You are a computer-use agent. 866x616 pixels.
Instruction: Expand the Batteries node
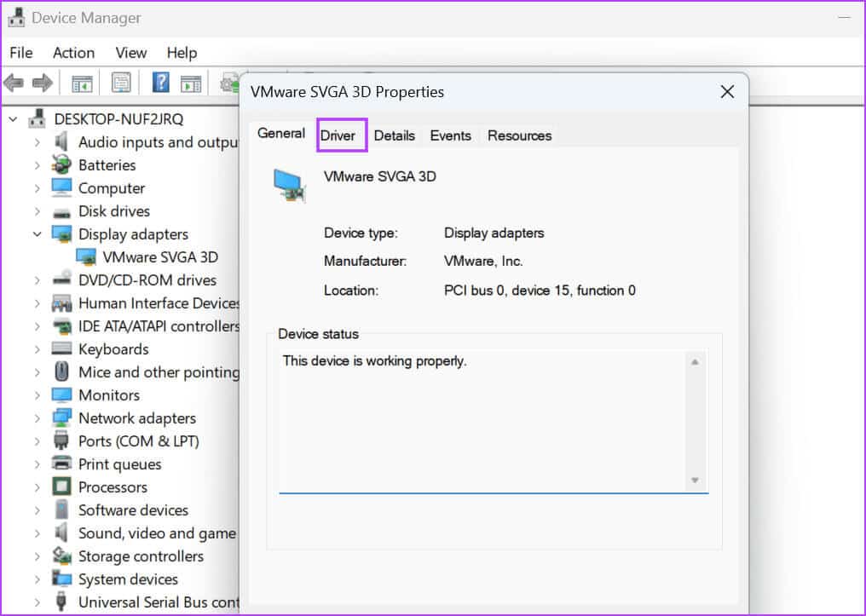click(x=37, y=165)
